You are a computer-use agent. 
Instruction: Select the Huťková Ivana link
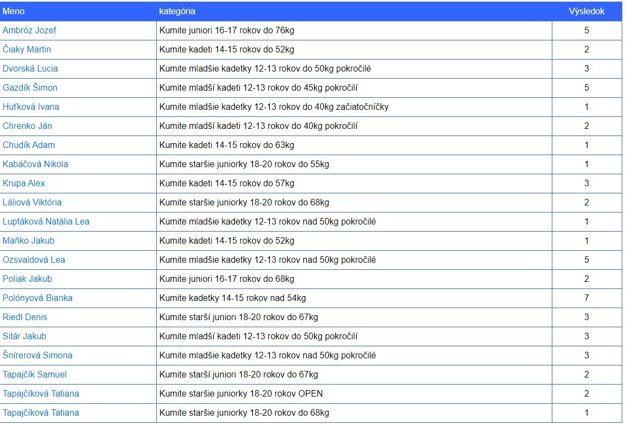31,107
